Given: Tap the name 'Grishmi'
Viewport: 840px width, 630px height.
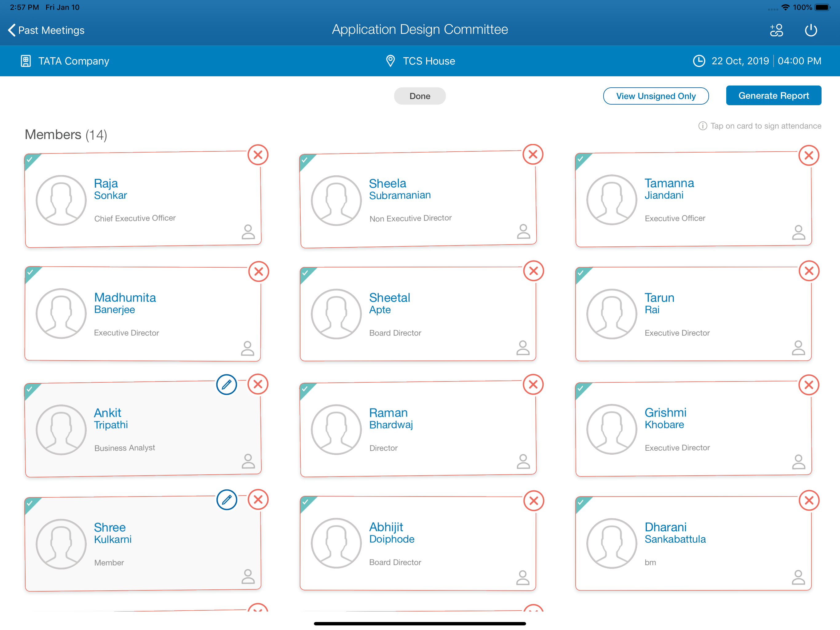Looking at the screenshot, I should [x=665, y=412].
